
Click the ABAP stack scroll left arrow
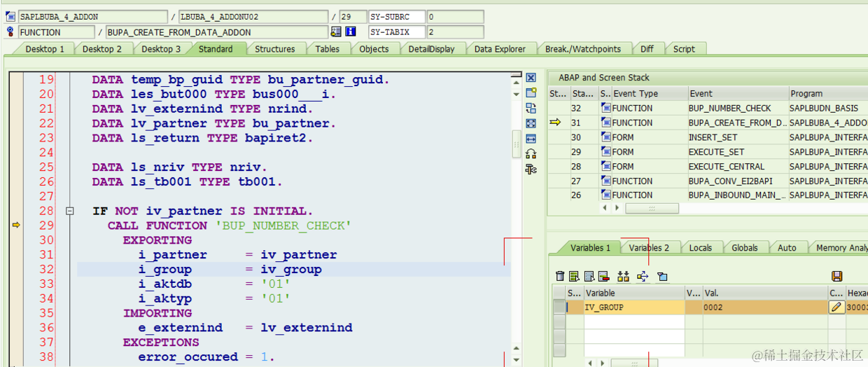606,208
